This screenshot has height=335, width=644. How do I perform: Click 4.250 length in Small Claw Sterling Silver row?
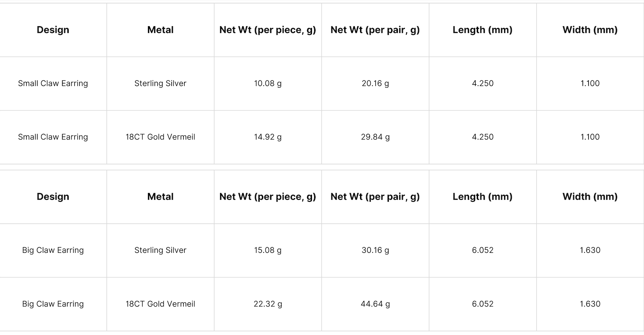[482, 83]
